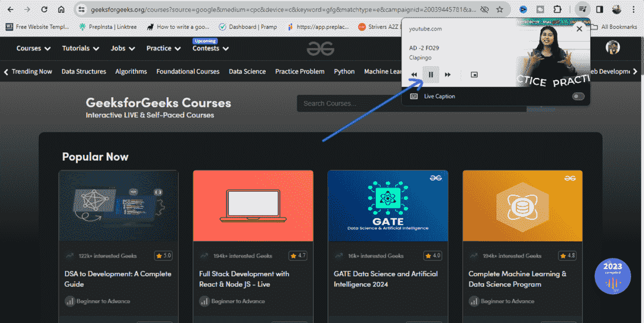Rewind the media to previous track
Screen dimensions: 644x323
[x=414, y=74]
